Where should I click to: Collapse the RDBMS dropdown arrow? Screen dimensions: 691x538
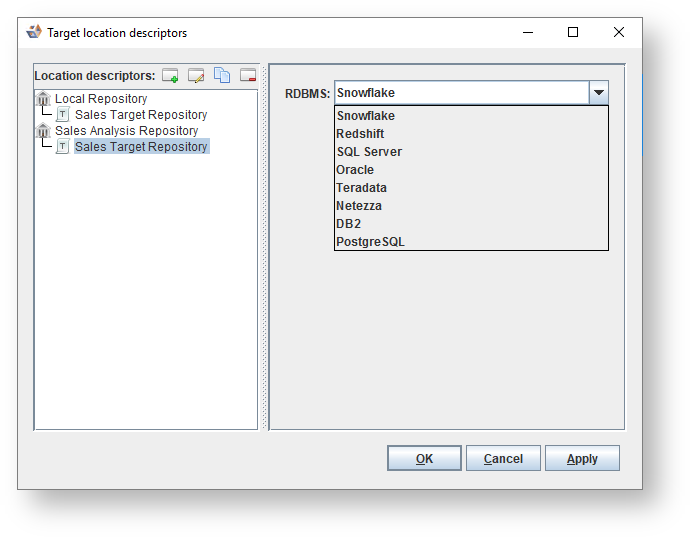click(x=598, y=93)
